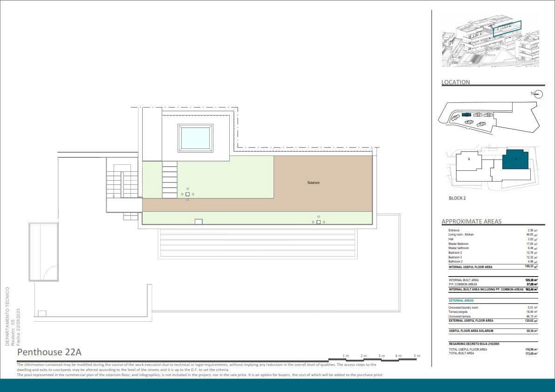Select the Block B label in the footprint diagram

(469, 159)
